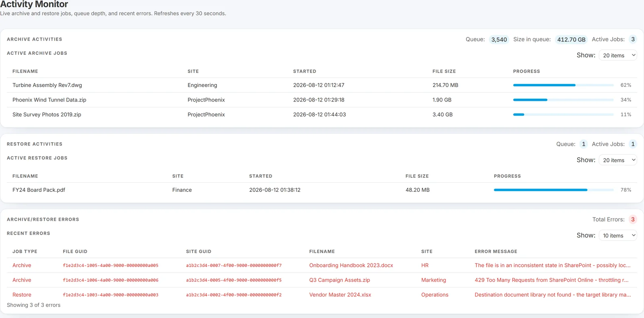Viewport: 644px width, 318px height.
Task: Click the 429 Too Many Requests error message
Action: pos(551,280)
